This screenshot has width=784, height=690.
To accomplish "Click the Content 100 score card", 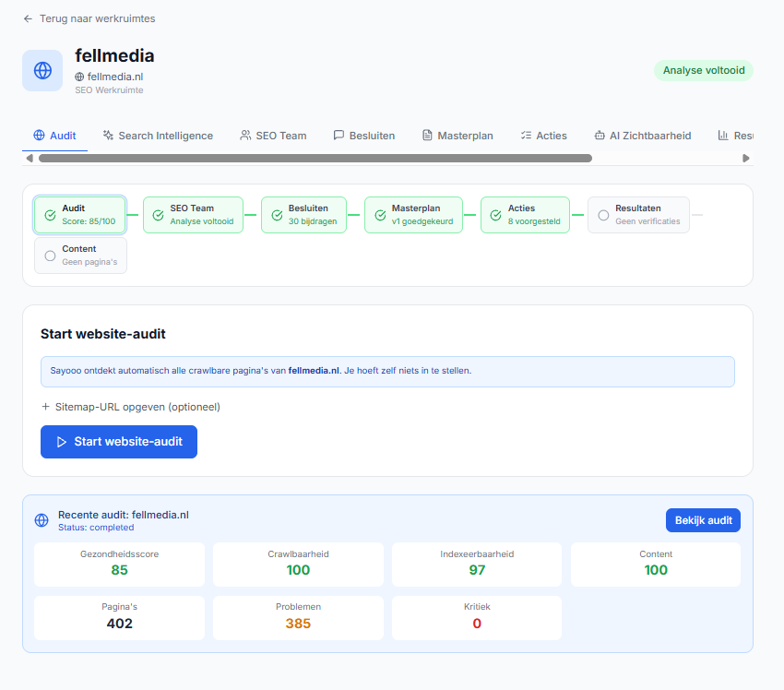I will 656,565.
